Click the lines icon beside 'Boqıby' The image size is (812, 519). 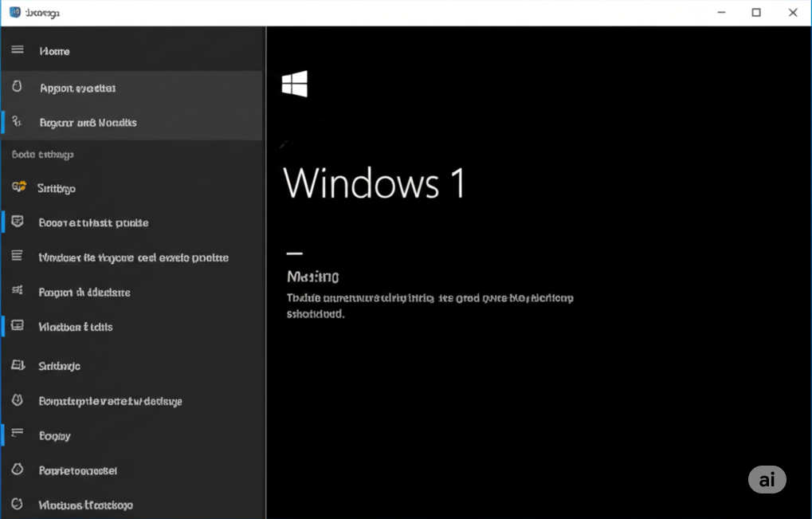click(x=17, y=432)
